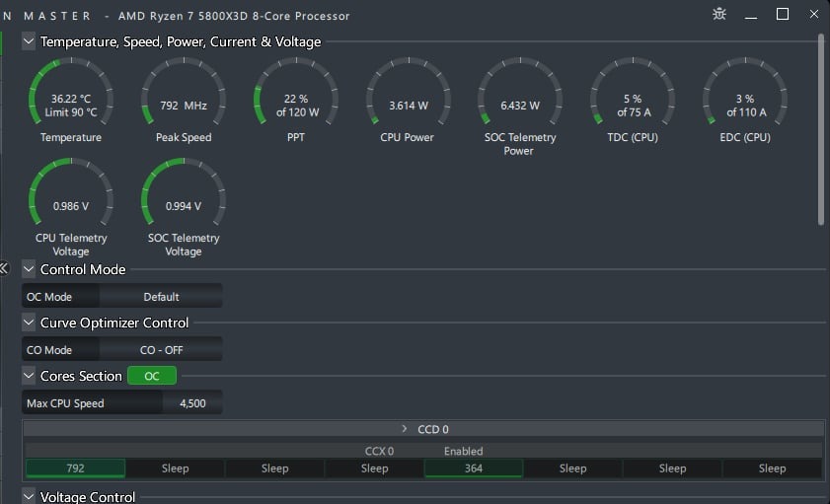Click the bug report icon in title bar
830x504 pixels.
tap(720, 15)
